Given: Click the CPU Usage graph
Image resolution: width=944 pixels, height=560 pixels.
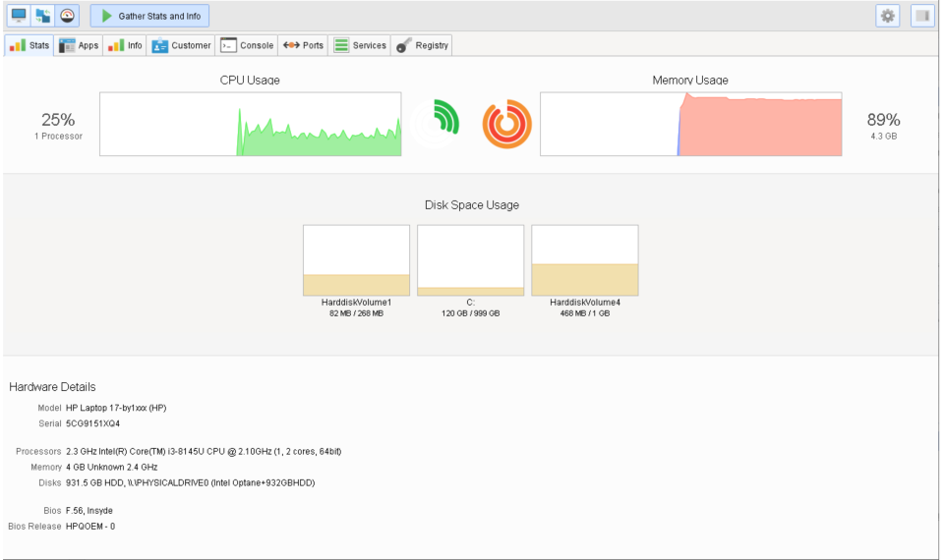Looking at the screenshot, I should 251,124.
